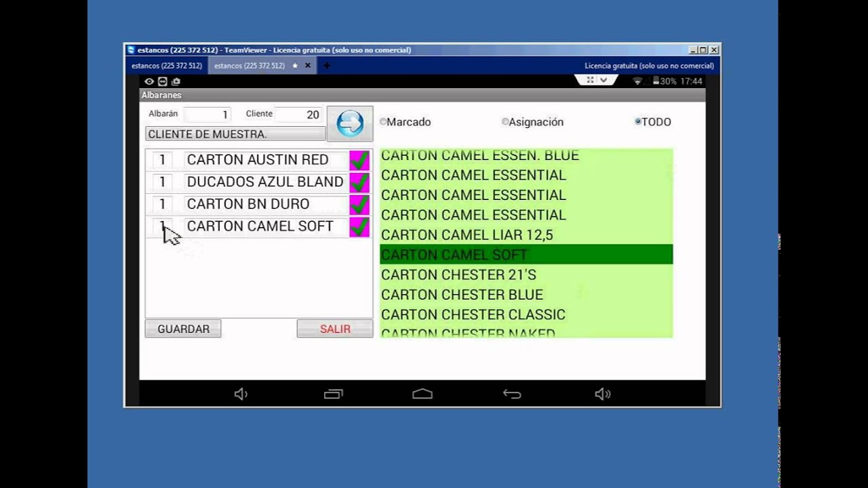The image size is (868, 488).
Task: Click the Albarán number field
Action: (x=208, y=115)
